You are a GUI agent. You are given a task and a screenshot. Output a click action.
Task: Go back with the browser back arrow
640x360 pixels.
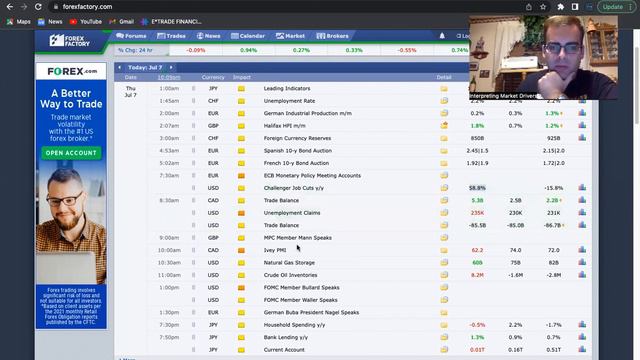click(10, 7)
